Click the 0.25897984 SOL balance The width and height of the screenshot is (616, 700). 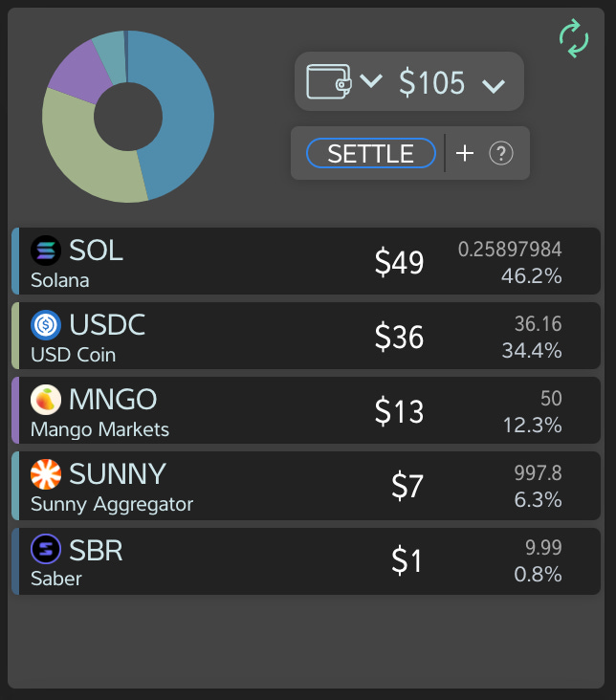tap(510, 249)
